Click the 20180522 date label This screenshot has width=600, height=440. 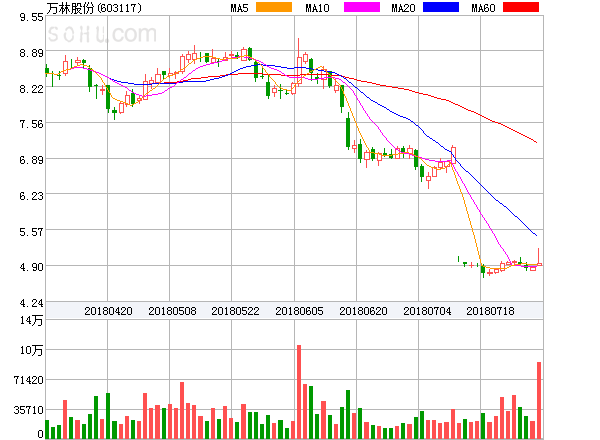[x=235, y=311]
